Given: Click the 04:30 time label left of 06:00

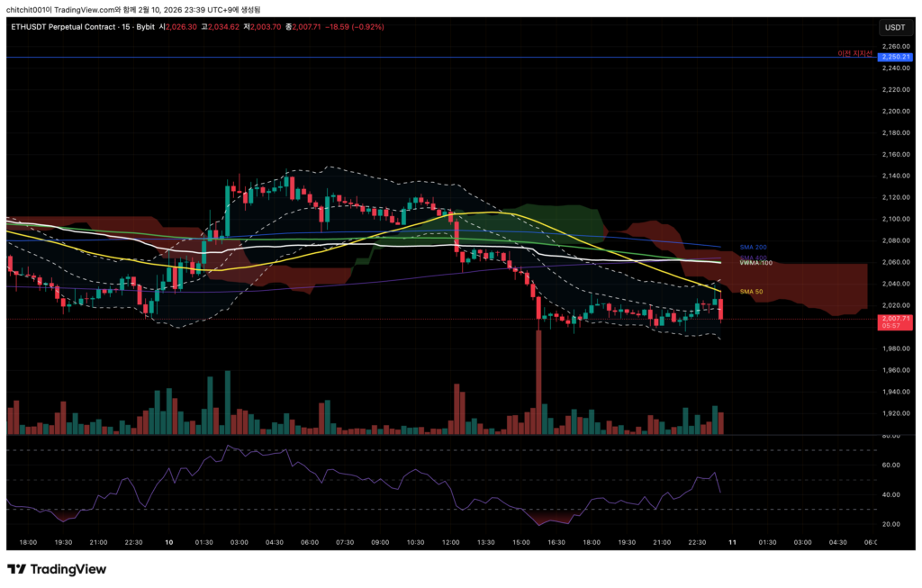Looking at the screenshot, I should (837, 543).
